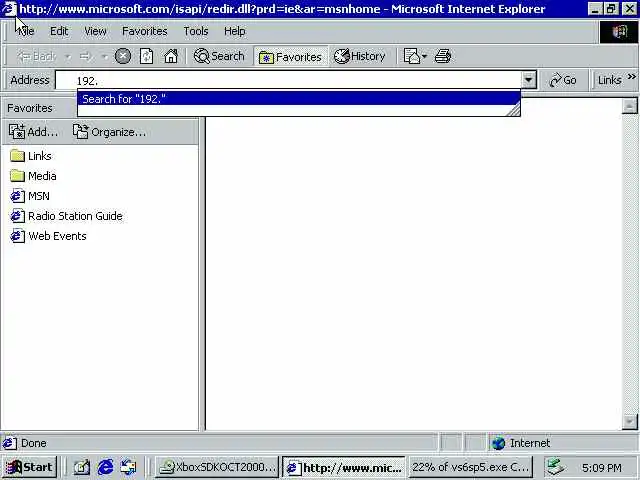640x480 pixels.
Task: Open the File menu
Action: (26, 31)
